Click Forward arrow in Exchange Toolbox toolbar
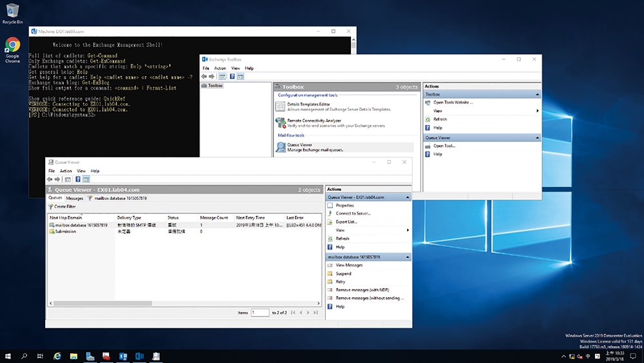This screenshot has width=644, height=363. click(211, 77)
